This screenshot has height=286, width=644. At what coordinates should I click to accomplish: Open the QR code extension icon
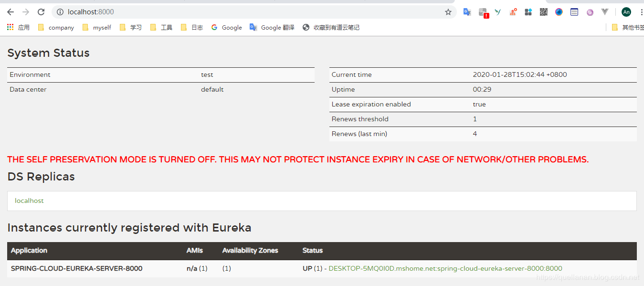[544, 12]
